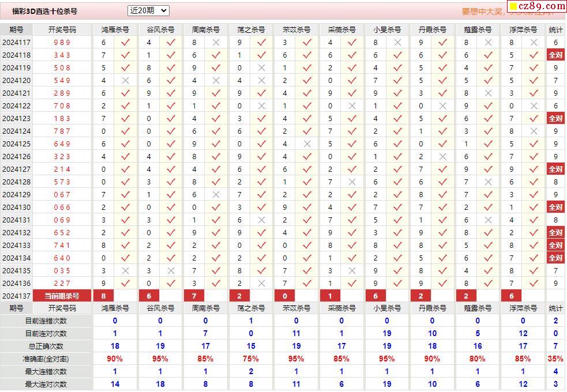Click the check mark for 鸿雁杀号 in row 2024125
Screen dimensions: 567x392
tap(126, 144)
